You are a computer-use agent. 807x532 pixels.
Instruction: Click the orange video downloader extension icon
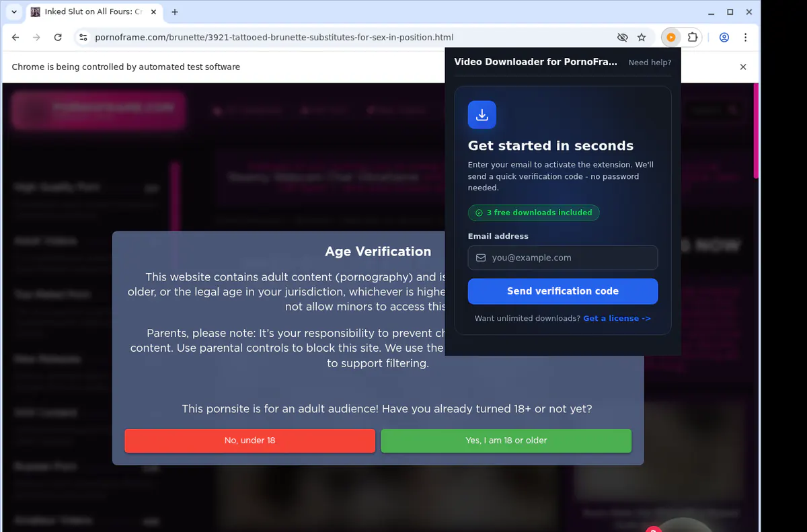pyautogui.click(x=671, y=38)
